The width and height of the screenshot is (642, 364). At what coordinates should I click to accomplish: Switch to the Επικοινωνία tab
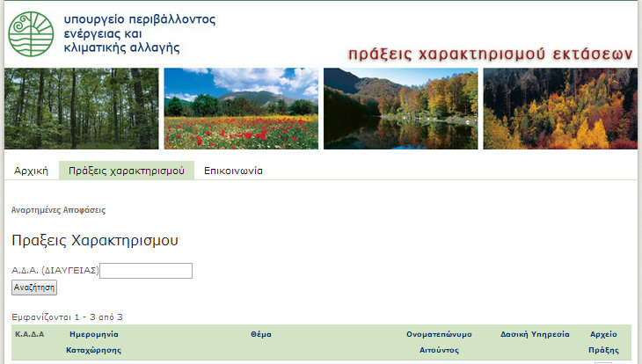pos(233,171)
